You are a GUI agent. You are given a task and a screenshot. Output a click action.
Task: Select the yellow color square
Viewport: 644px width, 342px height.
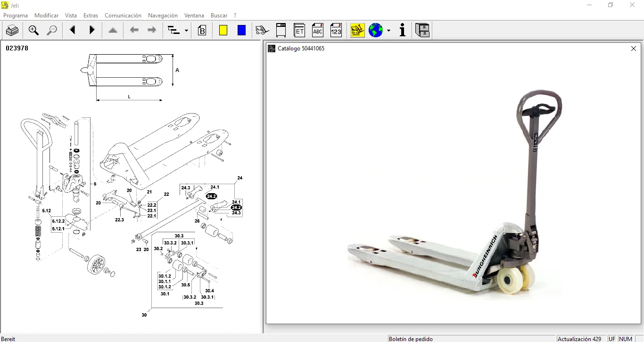tap(223, 31)
